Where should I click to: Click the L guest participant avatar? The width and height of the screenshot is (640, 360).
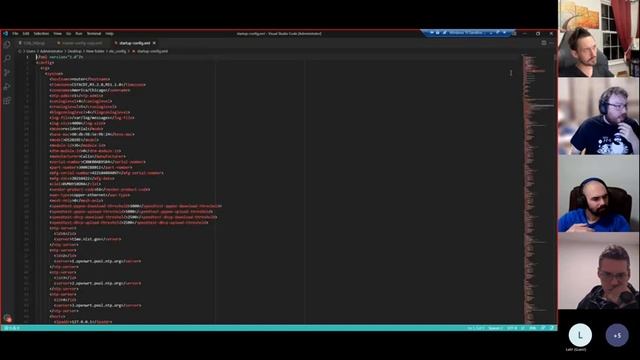(580, 335)
